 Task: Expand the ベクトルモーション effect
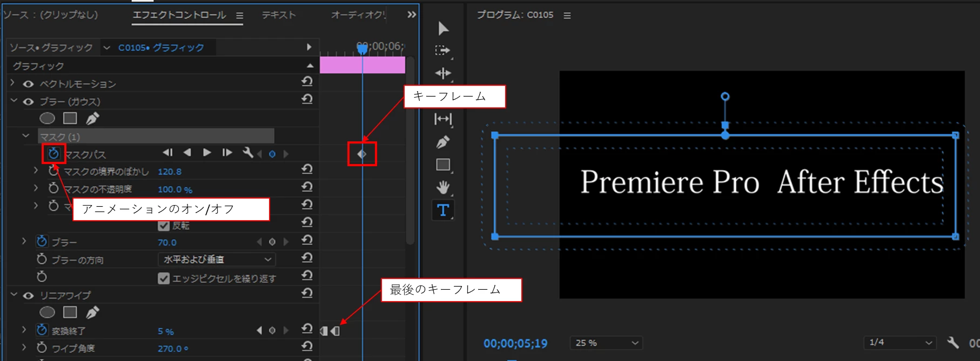click(12, 83)
